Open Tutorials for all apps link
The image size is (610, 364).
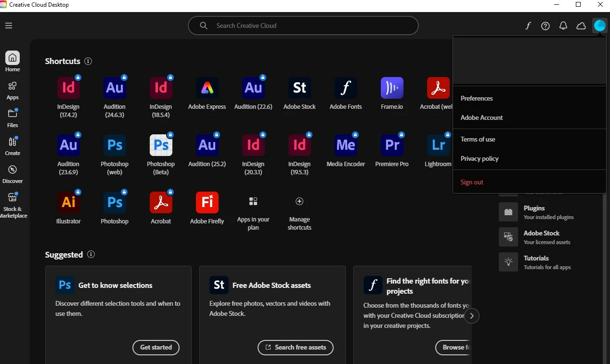point(535,262)
